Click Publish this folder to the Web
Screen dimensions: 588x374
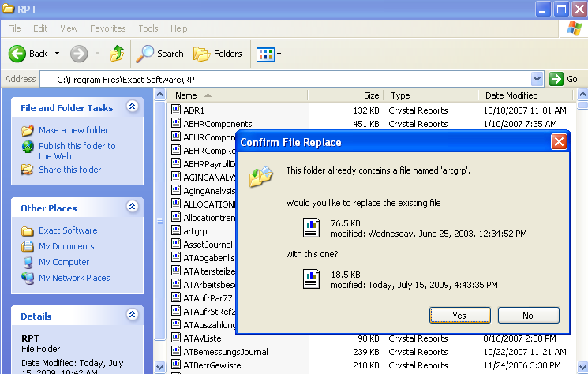[77, 151]
